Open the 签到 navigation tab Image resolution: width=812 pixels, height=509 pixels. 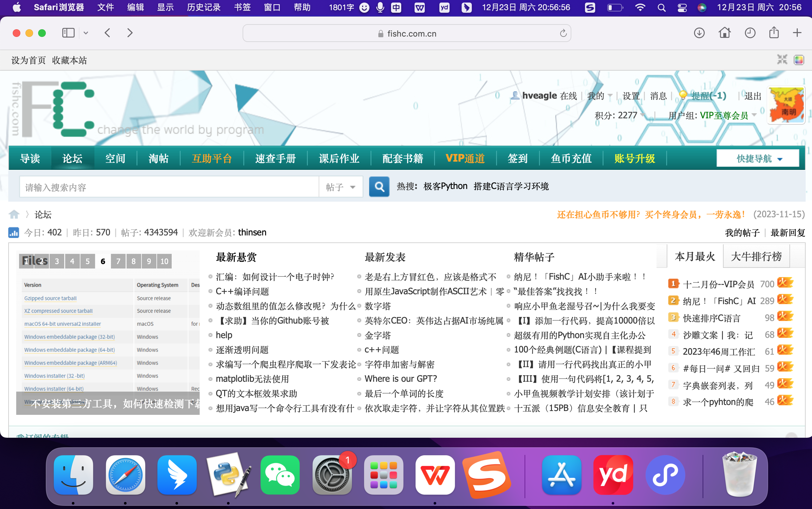518,158
